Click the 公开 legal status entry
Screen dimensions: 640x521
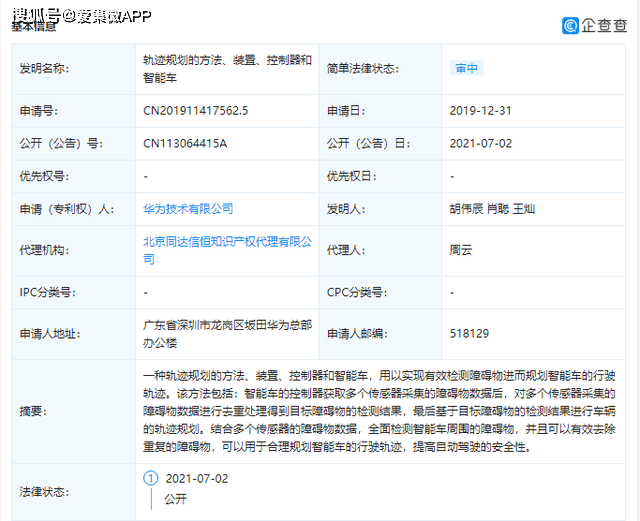pyautogui.click(x=176, y=499)
